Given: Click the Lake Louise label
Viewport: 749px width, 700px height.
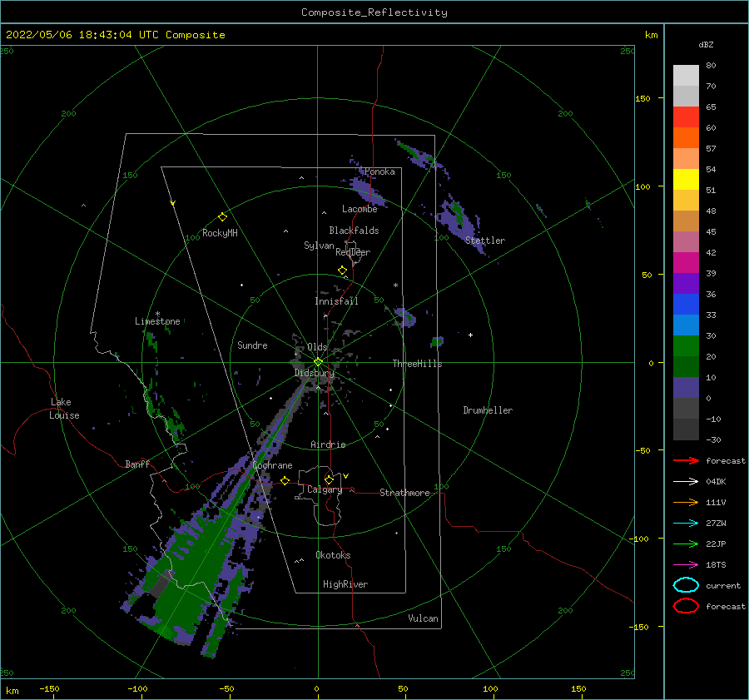Looking at the screenshot, I should (x=64, y=409).
